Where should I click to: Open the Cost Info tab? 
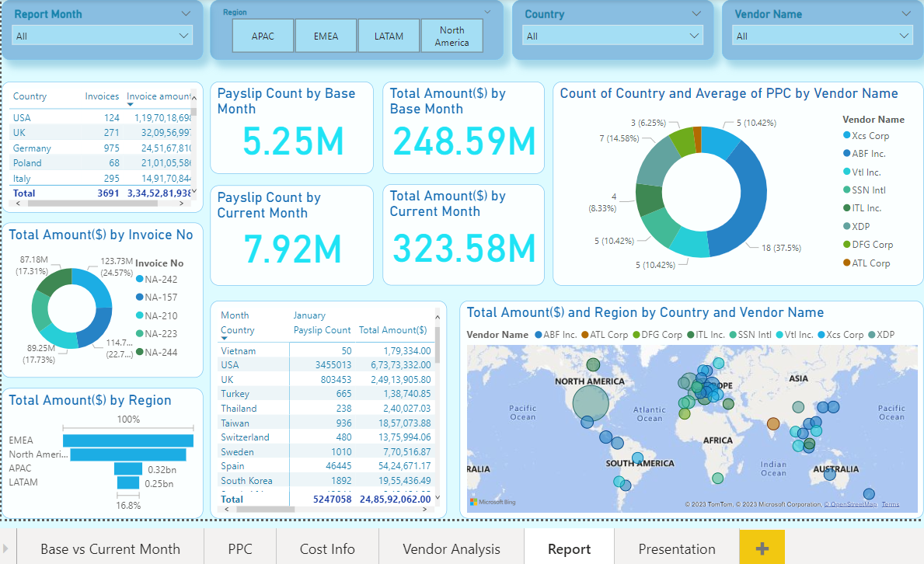327,548
